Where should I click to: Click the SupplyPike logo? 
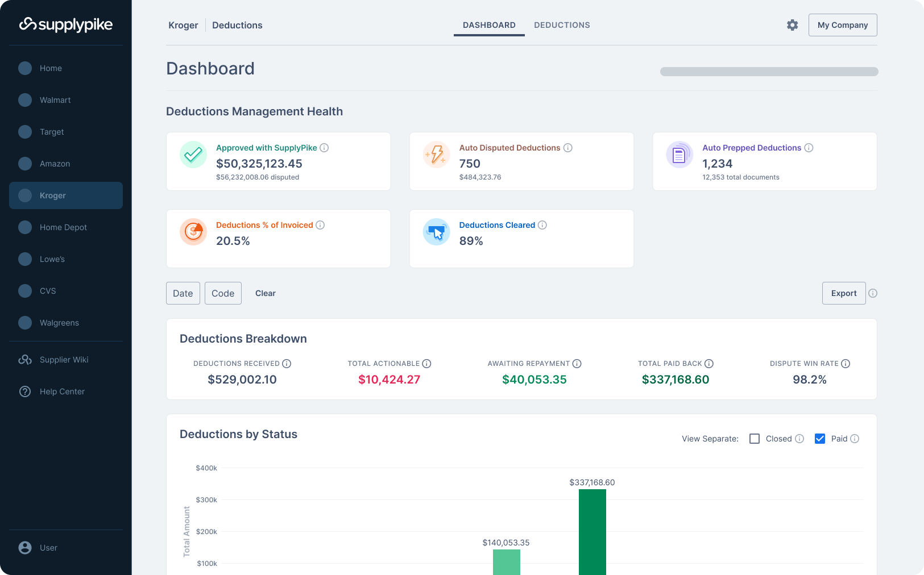tap(66, 24)
